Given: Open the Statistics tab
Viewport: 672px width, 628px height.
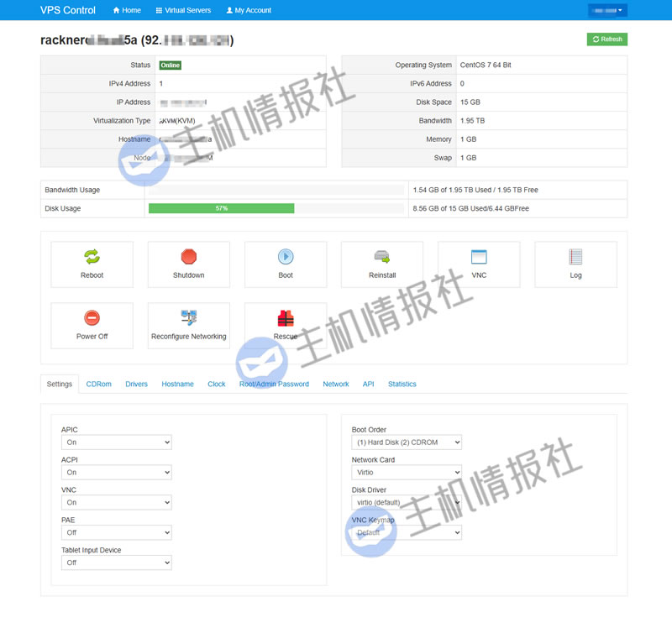Looking at the screenshot, I should coord(402,384).
